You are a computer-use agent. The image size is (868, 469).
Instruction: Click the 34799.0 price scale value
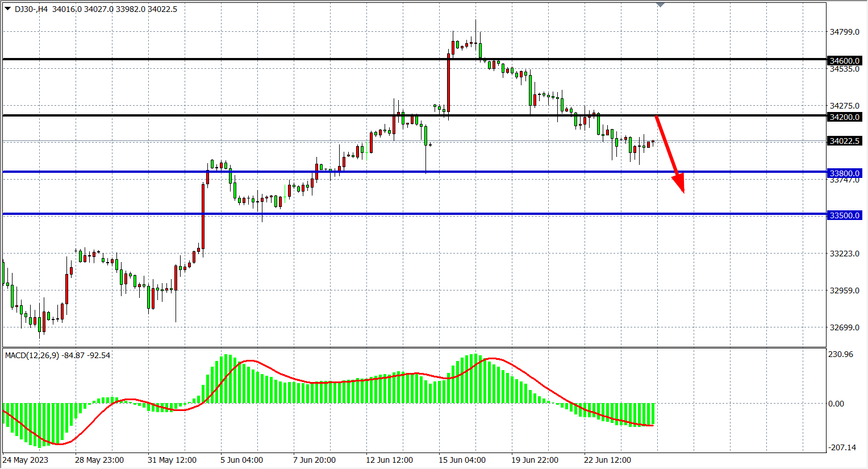tap(844, 32)
